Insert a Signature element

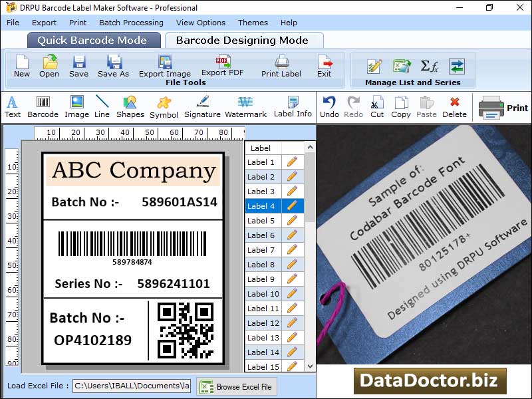(201, 106)
